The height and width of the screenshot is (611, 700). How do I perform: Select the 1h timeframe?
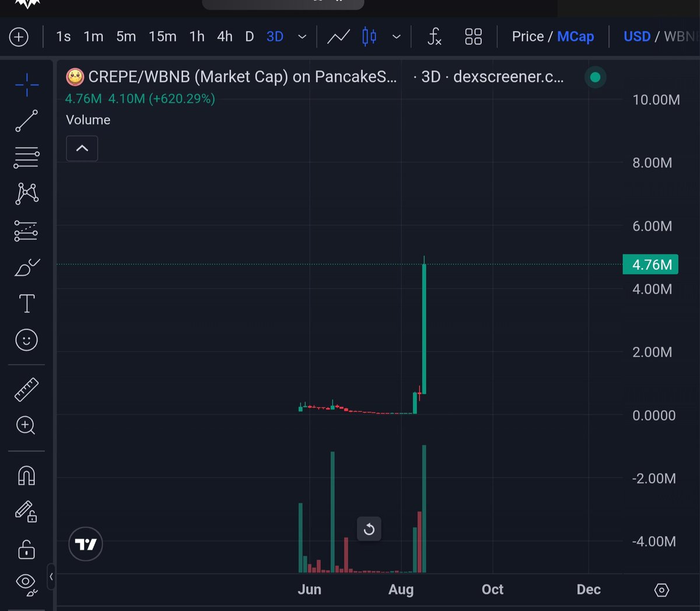[x=197, y=37]
